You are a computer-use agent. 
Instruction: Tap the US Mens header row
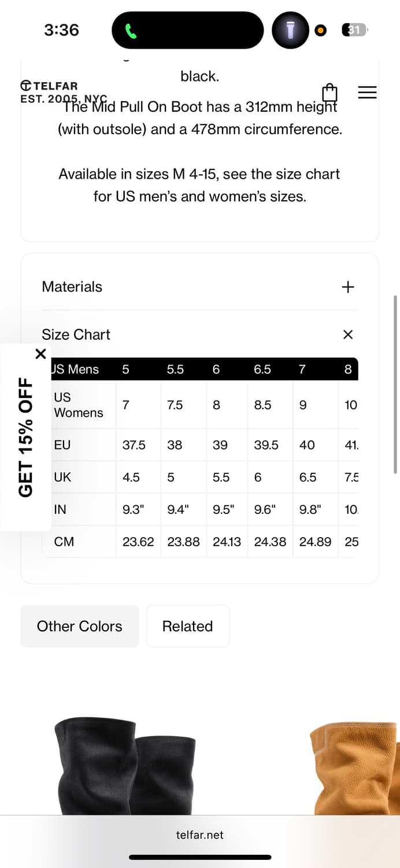tap(76, 369)
